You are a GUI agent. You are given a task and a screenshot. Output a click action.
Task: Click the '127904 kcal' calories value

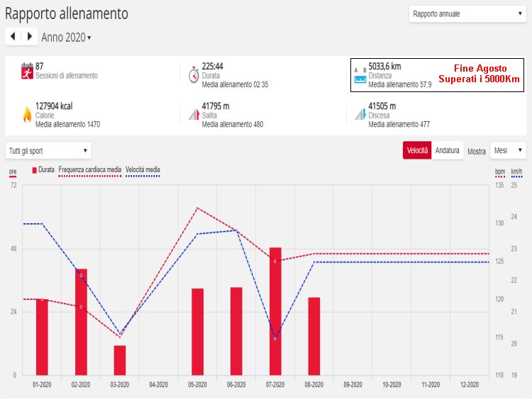(x=54, y=106)
